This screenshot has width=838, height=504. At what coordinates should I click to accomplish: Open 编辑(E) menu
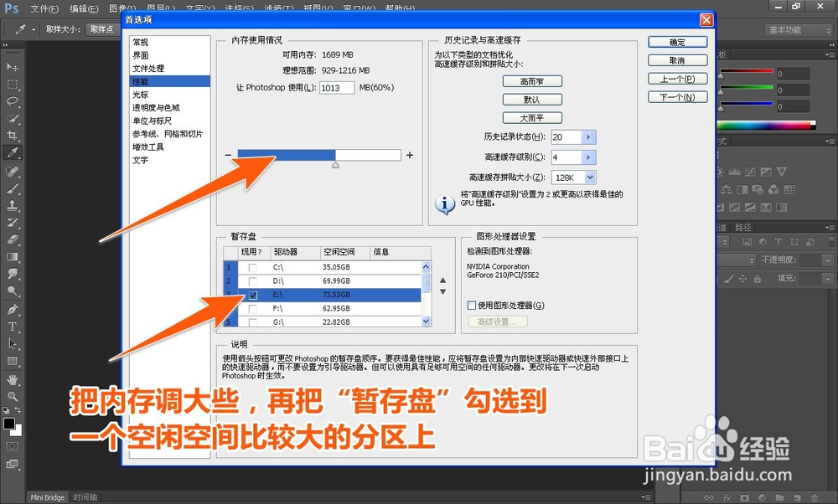pos(84,8)
